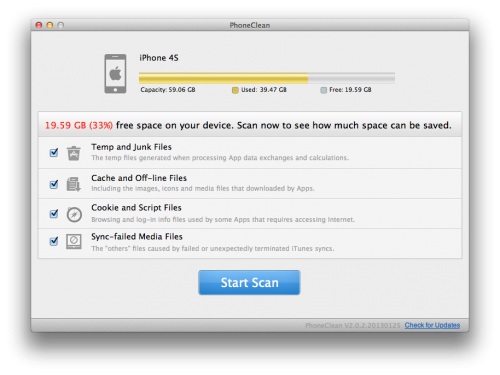Click the failed iTunes syncs description
The image size is (500, 375).
coord(213,249)
